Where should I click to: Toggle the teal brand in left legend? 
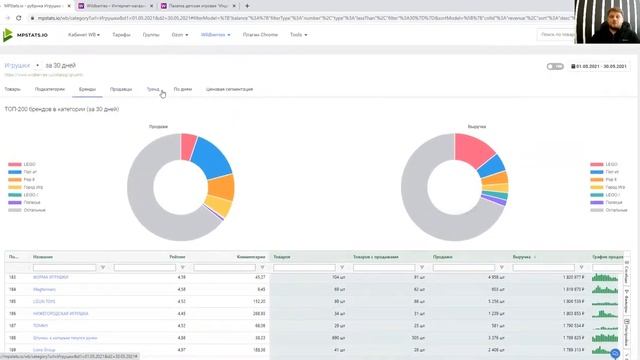point(23,195)
